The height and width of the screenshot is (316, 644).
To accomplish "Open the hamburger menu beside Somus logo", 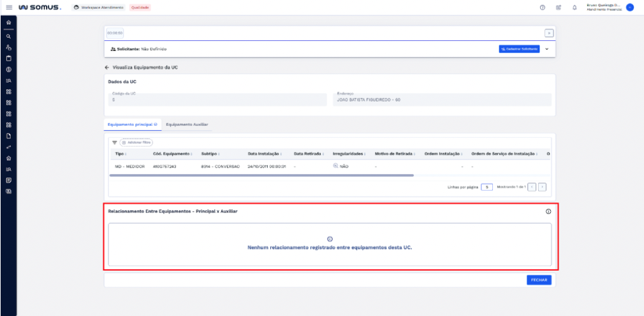I will pyautogui.click(x=9, y=8).
